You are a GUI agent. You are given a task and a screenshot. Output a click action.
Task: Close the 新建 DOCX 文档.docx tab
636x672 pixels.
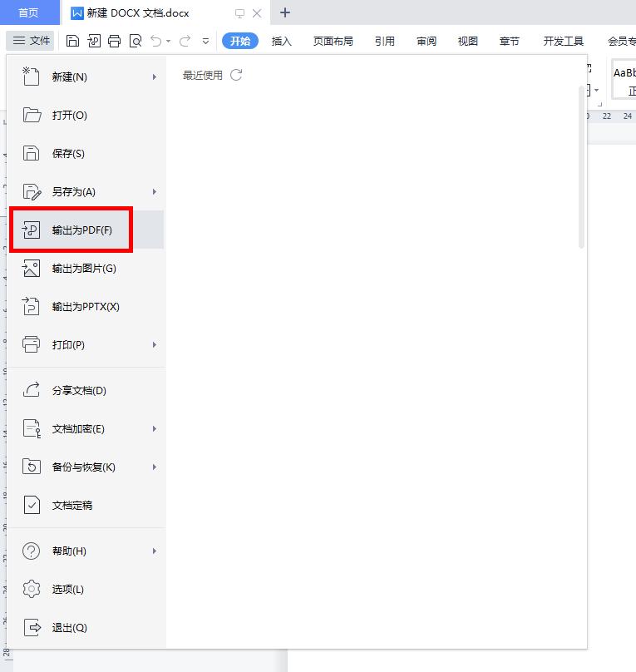click(x=257, y=13)
